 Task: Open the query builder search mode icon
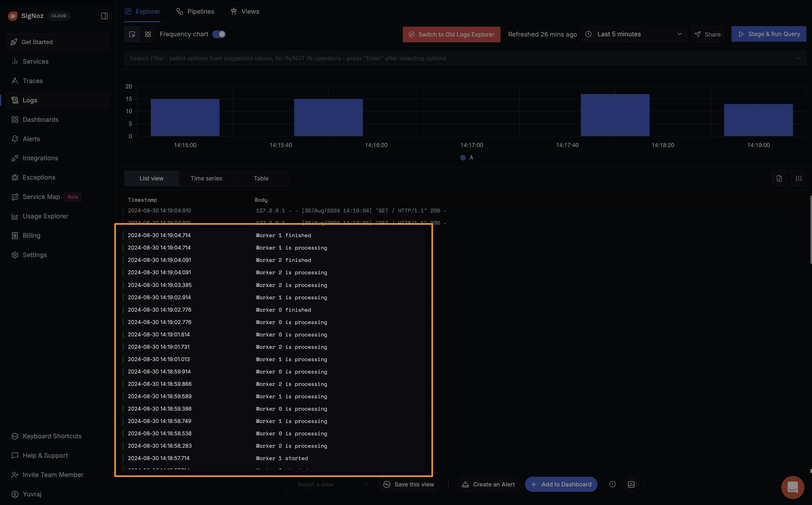[x=132, y=34]
